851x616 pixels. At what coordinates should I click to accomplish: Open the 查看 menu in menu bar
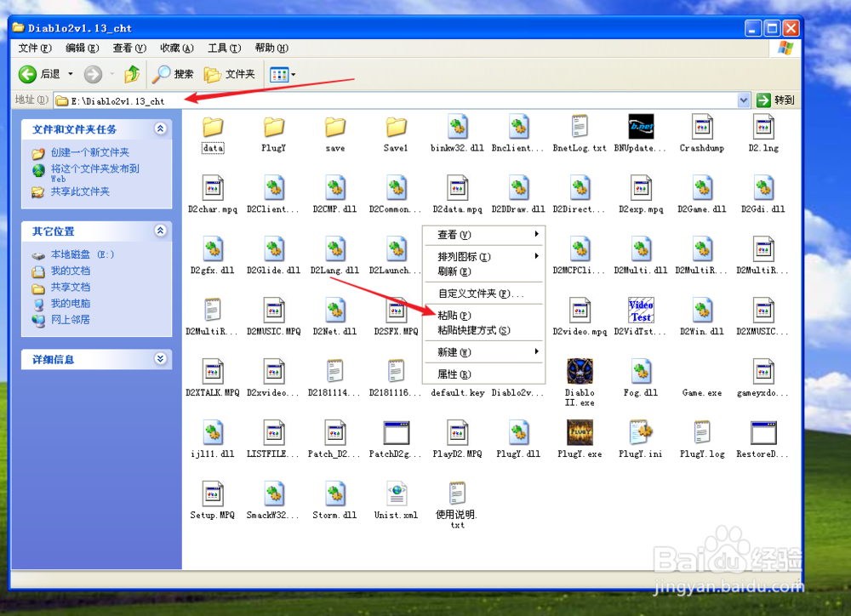coord(129,48)
